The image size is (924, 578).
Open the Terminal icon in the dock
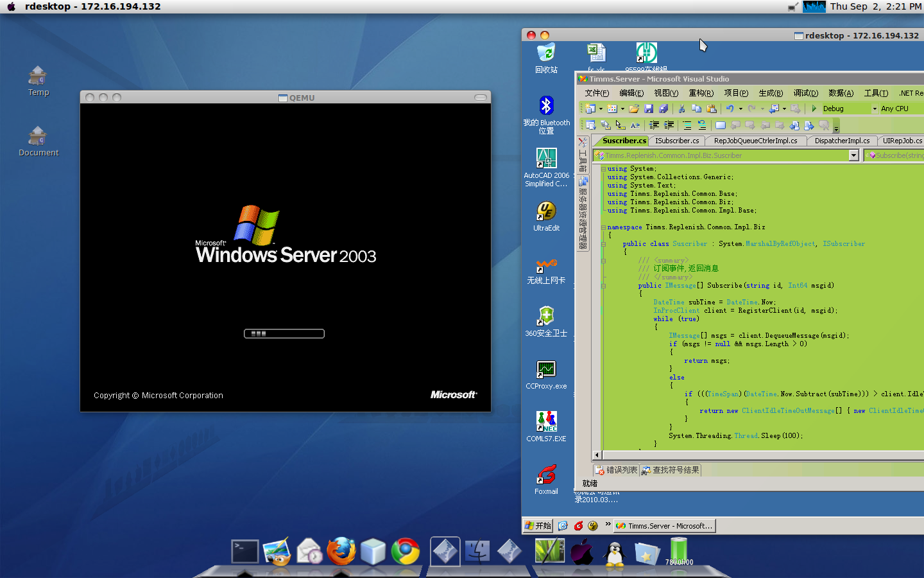click(244, 551)
